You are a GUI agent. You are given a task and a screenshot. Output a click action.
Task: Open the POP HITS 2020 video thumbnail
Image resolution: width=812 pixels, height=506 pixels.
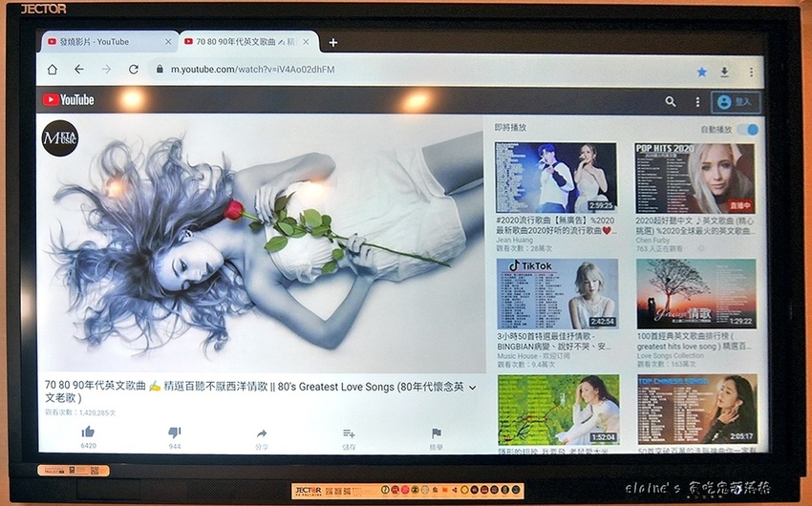pyautogui.click(x=694, y=178)
